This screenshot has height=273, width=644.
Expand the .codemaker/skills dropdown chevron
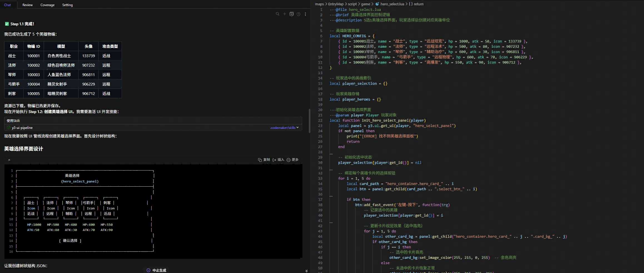298,128
